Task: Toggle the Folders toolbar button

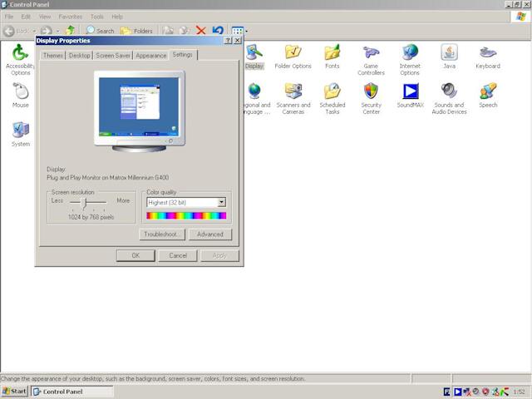Action: [x=136, y=31]
